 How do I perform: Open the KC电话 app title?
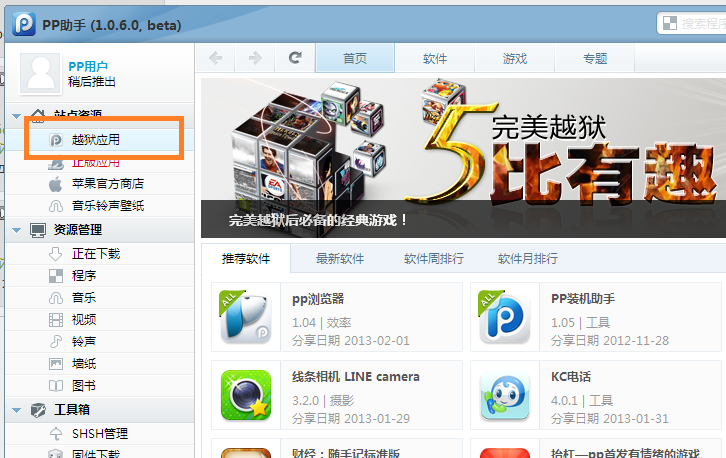571,377
